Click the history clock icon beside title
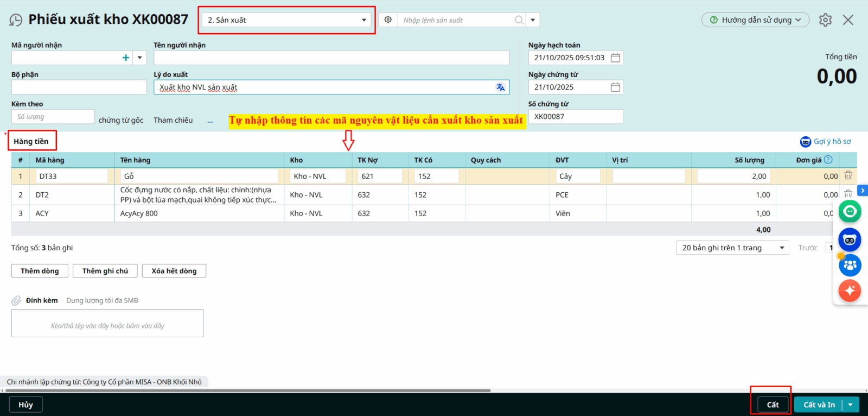Viewport: 868px width, 416px height. pos(16,20)
